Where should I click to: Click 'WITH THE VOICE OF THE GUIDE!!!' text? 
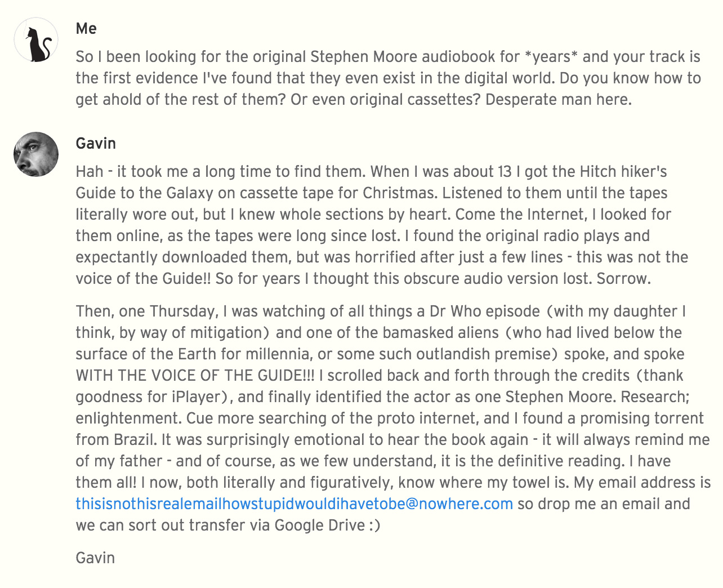click(195, 376)
